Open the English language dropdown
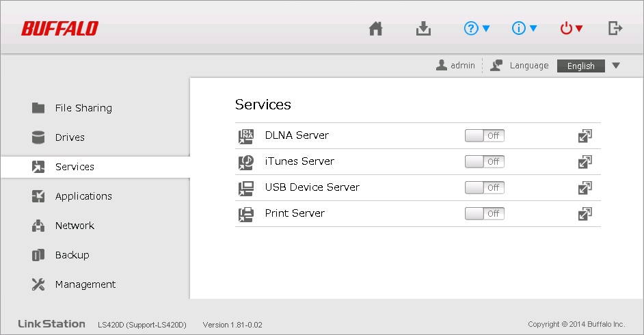 click(589, 66)
